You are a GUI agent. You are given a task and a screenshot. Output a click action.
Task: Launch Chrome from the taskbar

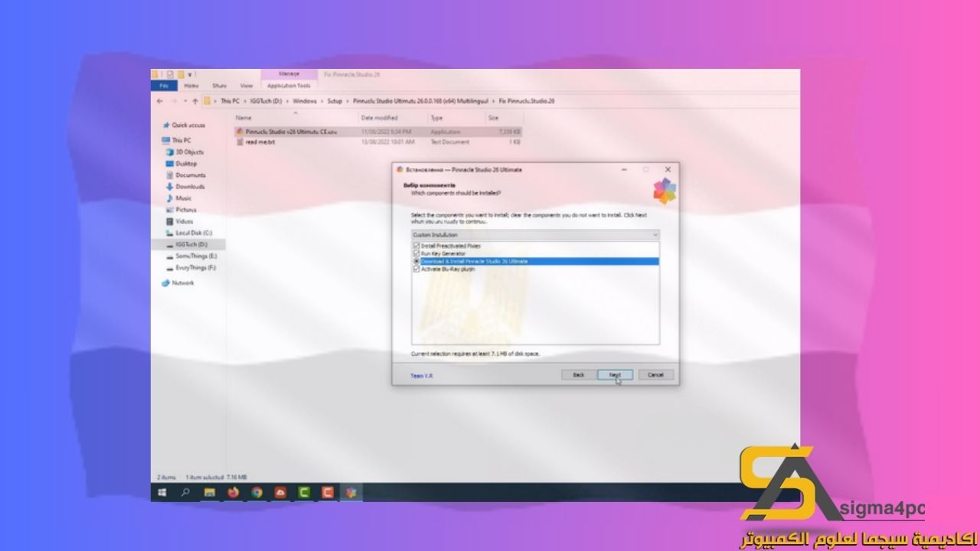(256, 493)
